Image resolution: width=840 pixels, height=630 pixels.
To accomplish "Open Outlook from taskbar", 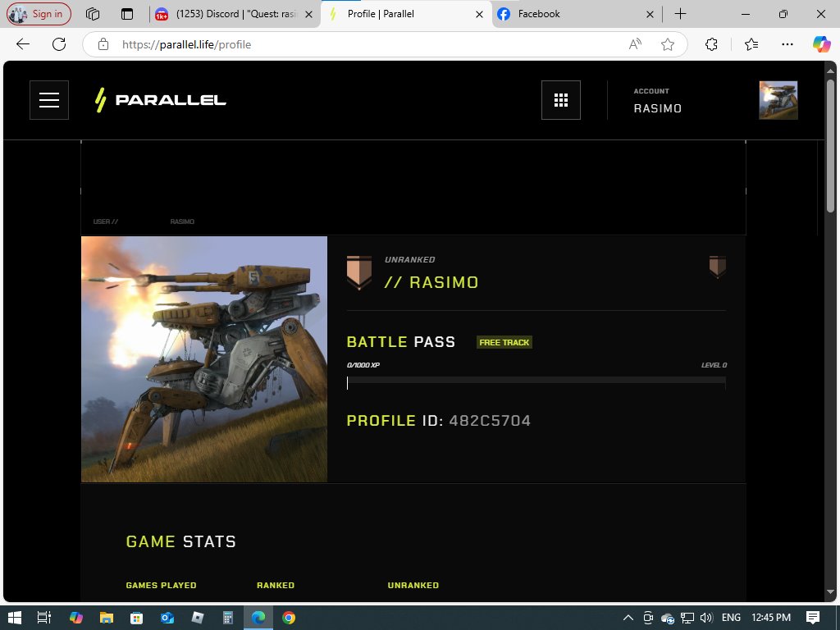I will point(167,618).
